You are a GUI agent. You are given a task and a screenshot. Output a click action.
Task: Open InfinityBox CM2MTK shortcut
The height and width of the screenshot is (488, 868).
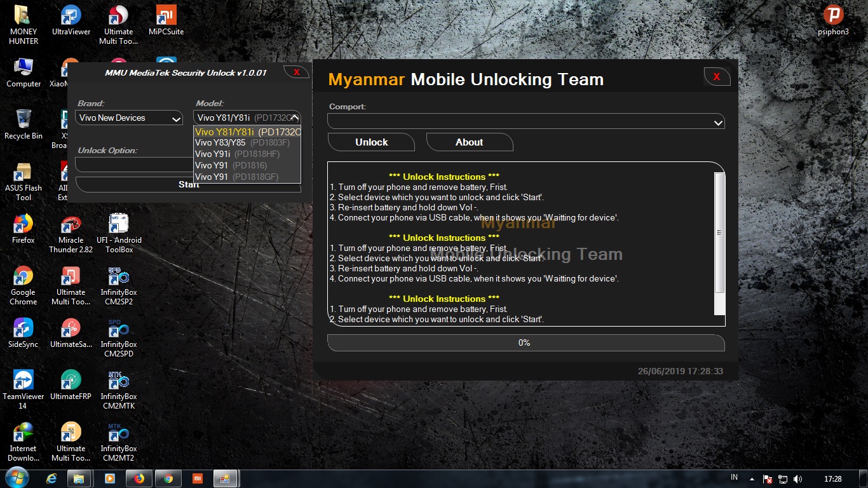(x=119, y=391)
